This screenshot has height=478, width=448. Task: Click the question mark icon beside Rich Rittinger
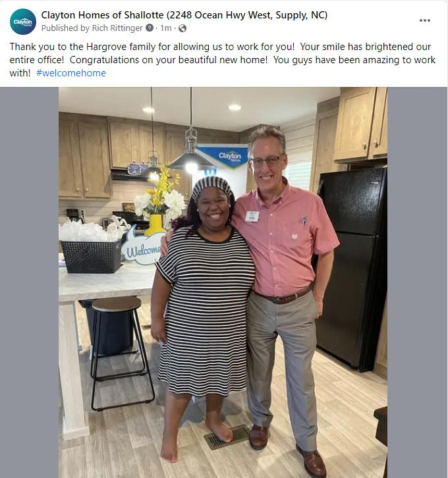pyautogui.click(x=150, y=28)
